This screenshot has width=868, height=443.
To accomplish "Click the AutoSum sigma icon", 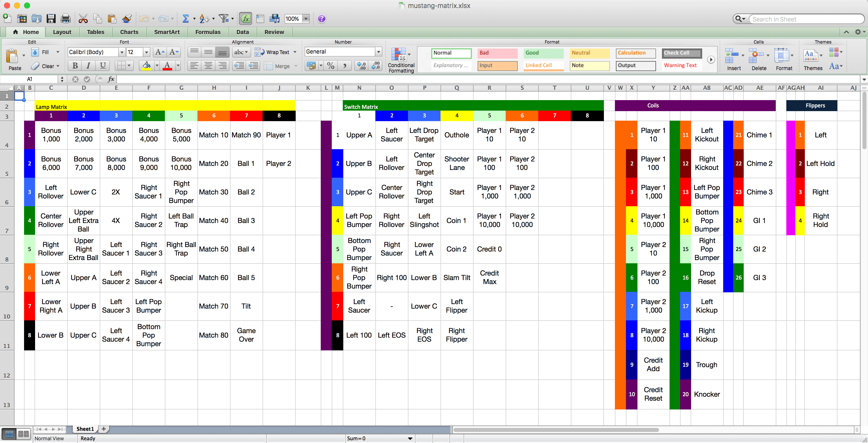I will [x=185, y=19].
